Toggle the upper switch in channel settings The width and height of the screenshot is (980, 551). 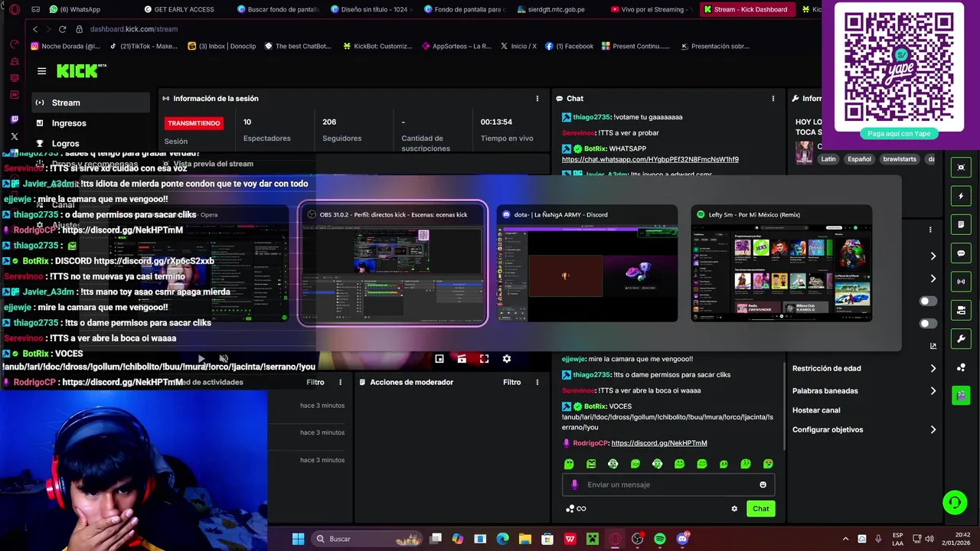pyautogui.click(x=927, y=301)
